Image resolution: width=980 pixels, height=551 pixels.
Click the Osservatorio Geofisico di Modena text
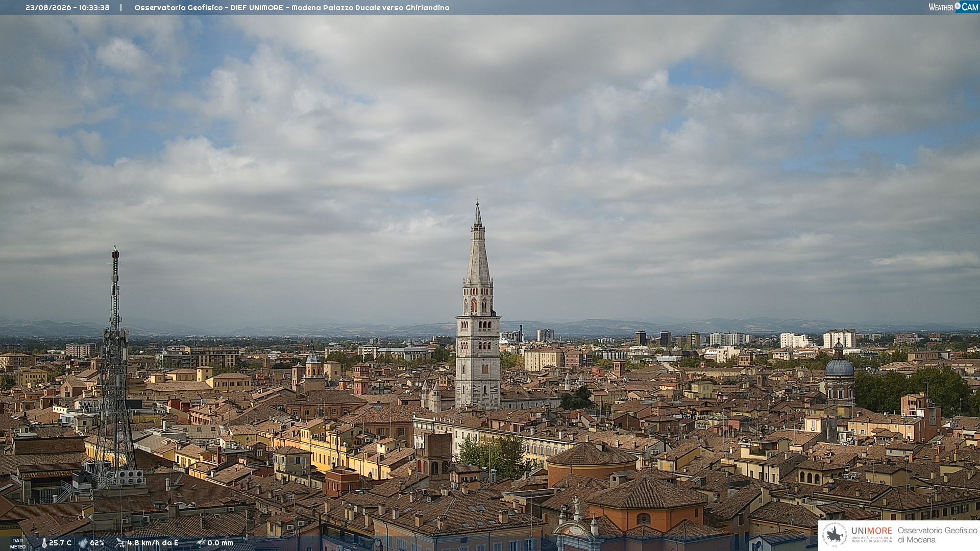click(x=937, y=535)
